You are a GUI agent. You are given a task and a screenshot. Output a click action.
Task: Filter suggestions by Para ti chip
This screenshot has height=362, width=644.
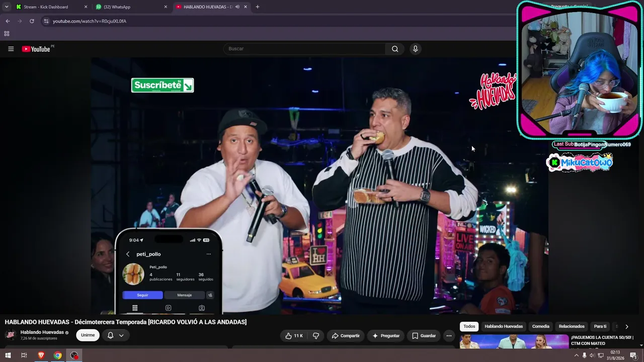click(x=600, y=326)
